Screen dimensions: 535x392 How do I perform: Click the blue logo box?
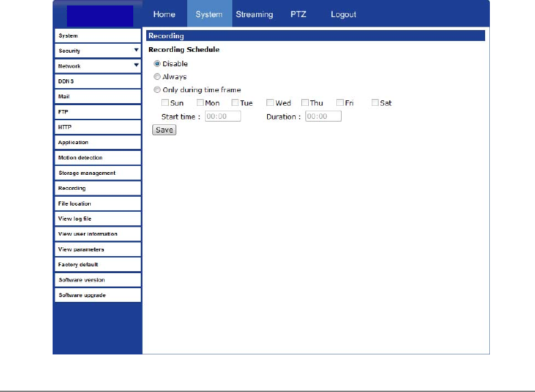pos(100,14)
